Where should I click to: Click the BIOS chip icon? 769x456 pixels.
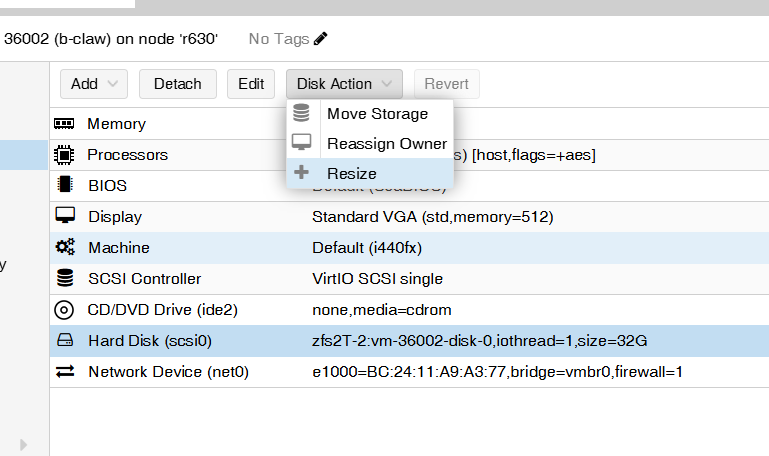point(65,185)
